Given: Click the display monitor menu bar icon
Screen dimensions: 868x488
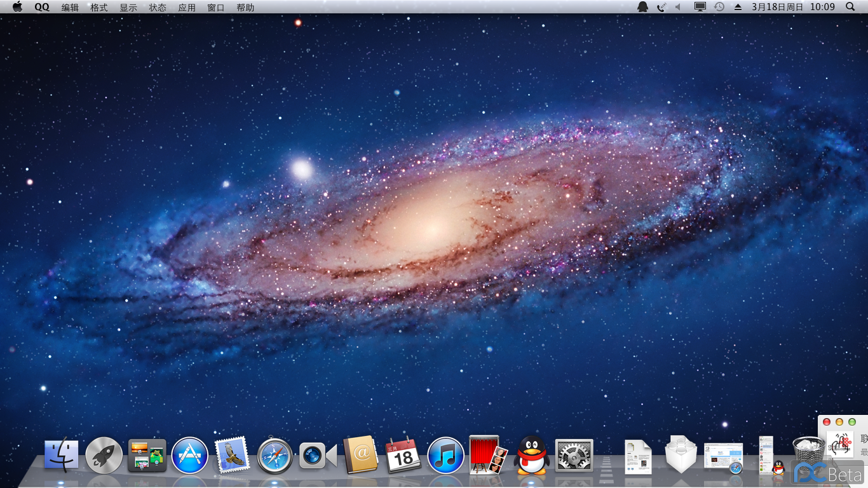Looking at the screenshot, I should click(700, 7).
